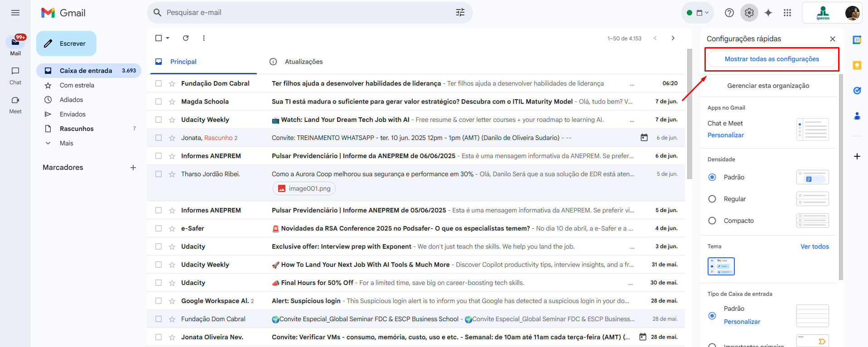Choose Compacto density radio button
Viewport: 868px width, 347px height.
click(x=712, y=221)
